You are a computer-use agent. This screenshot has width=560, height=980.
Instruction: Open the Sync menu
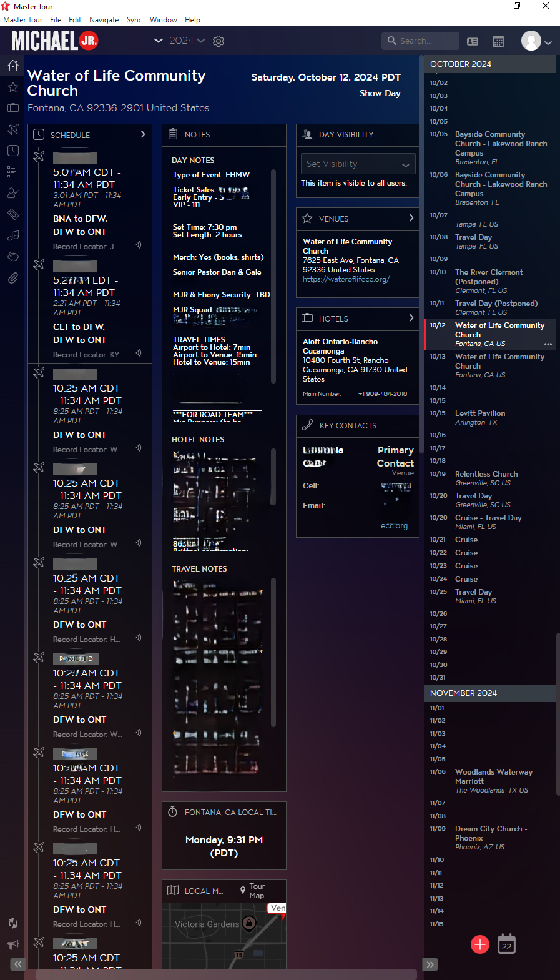pyautogui.click(x=134, y=20)
